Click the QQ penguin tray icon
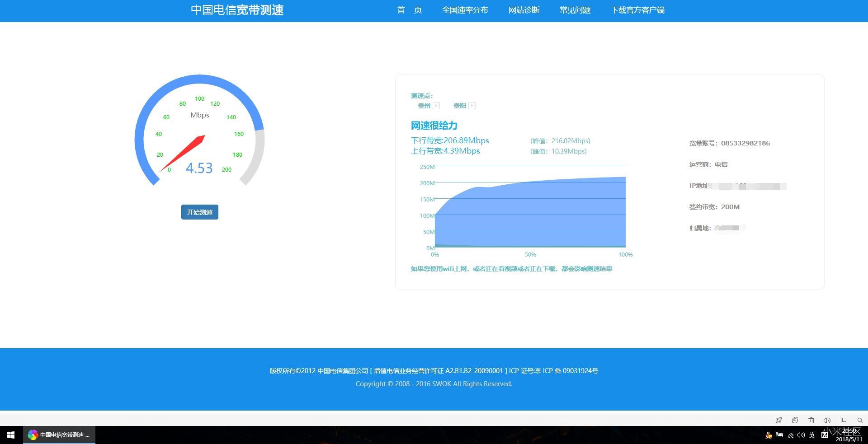 click(x=769, y=435)
